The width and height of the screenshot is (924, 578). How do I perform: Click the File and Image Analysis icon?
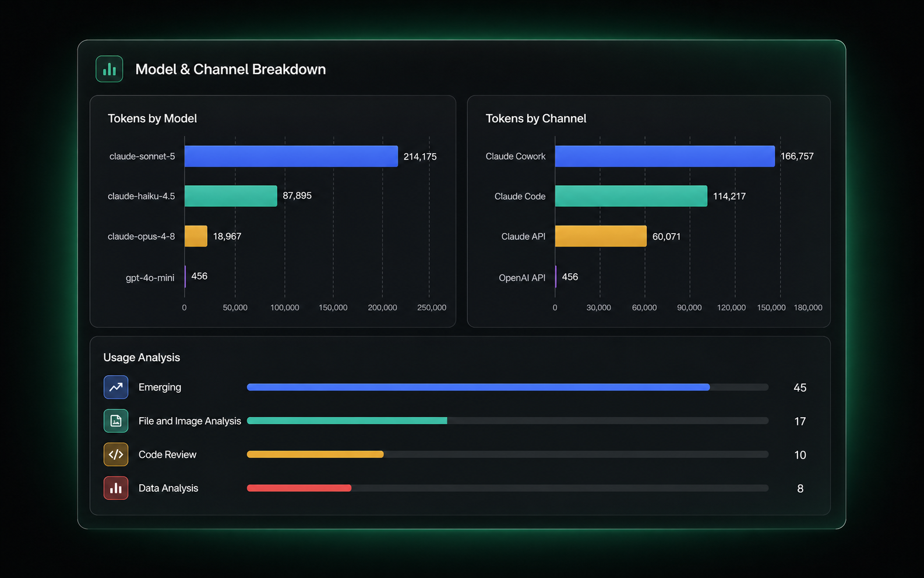[x=116, y=421]
